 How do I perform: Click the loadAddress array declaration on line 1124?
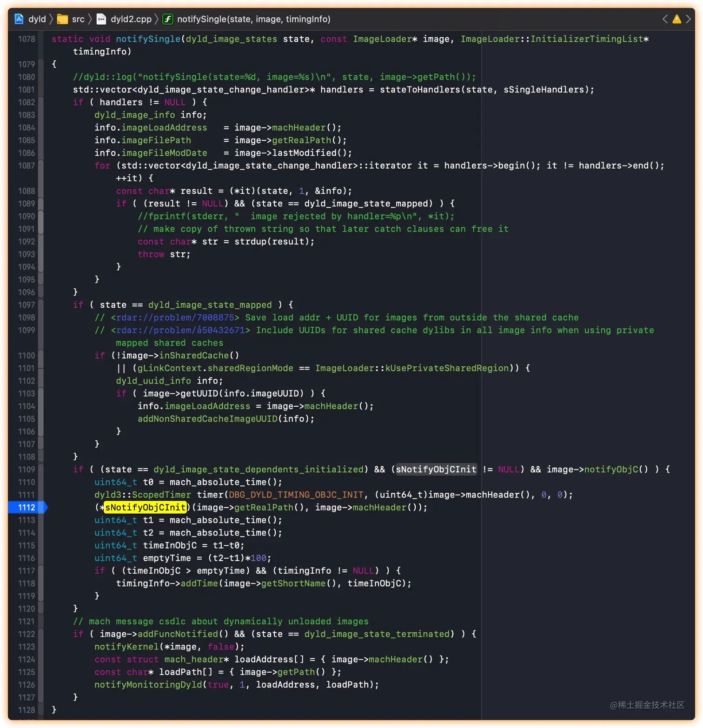pos(269,659)
